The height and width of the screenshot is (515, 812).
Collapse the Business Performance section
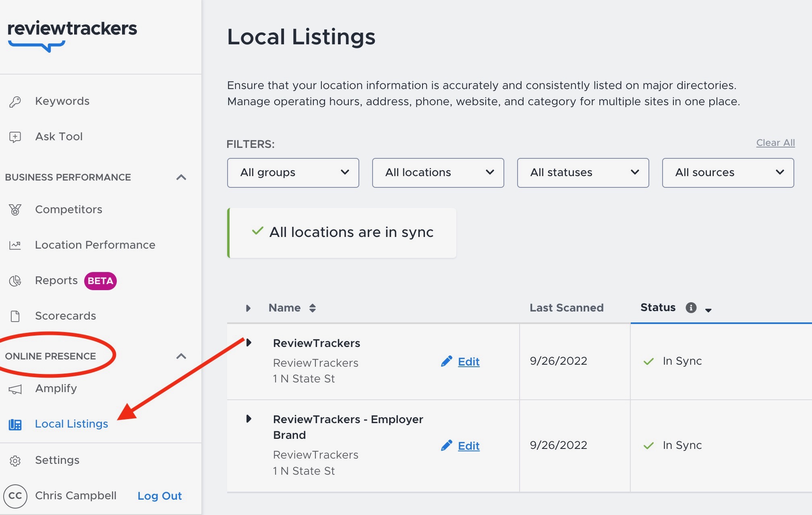(x=181, y=177)
